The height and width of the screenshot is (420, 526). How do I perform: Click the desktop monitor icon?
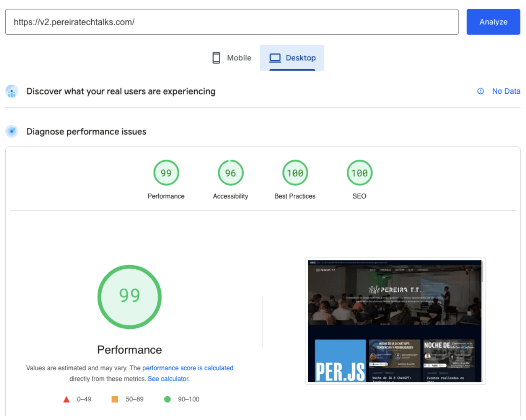pyautogui.click(x=275, y=58)
